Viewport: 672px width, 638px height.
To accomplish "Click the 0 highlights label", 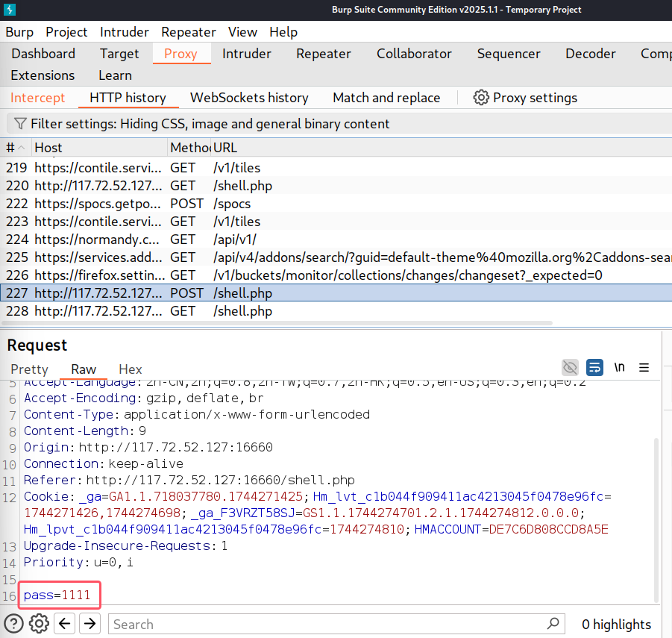I will [x=616, y=625].
